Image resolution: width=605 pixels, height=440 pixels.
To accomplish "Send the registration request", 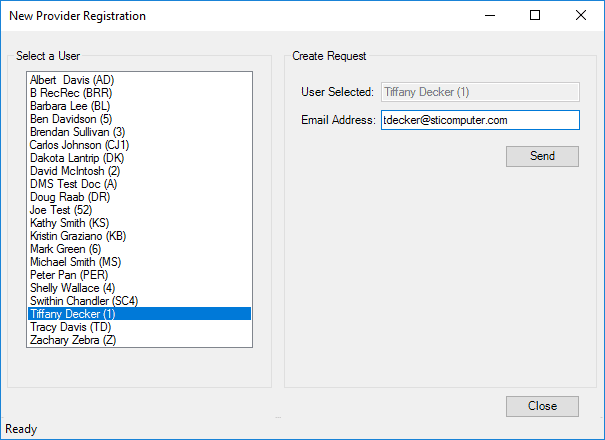I will click(542, 156).
